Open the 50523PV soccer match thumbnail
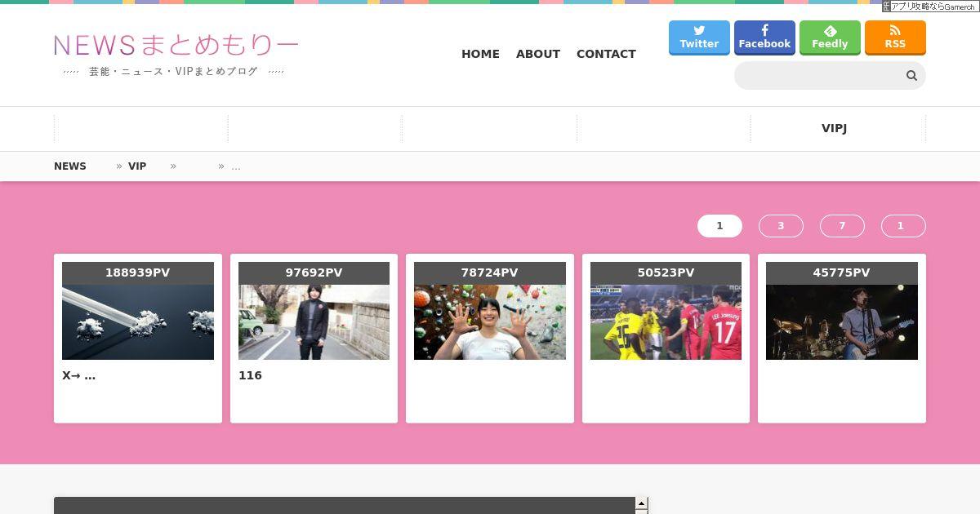Image resolution: width=980 pixels, height=514 pixels. (x=666, y=322)
